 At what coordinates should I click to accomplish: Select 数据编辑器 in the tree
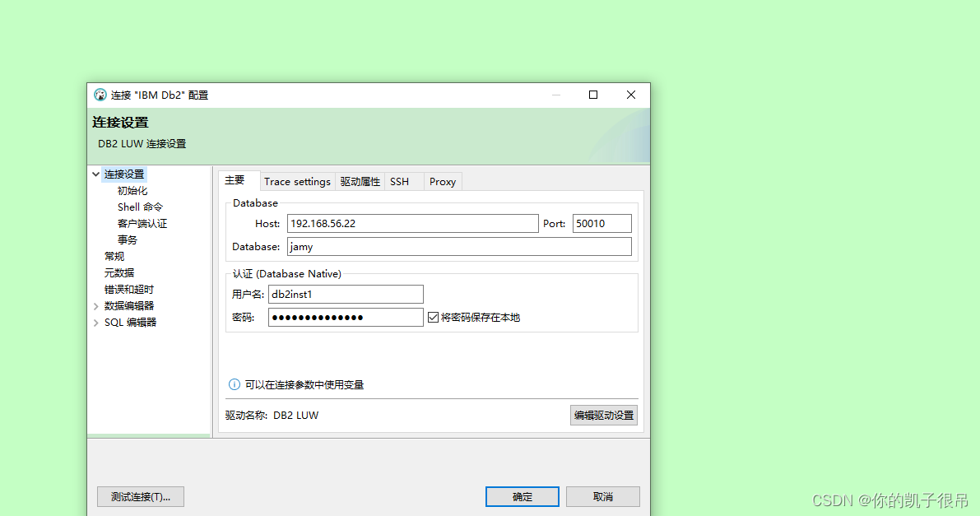[x=129, y=306]
